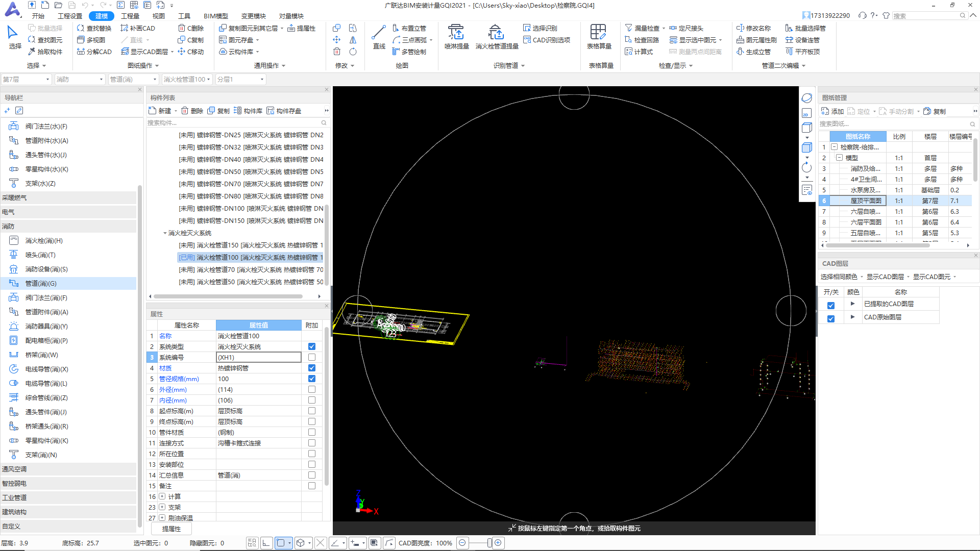Open the 分层1 layer dropdown
Image resolution: width=980 pixels, height=551 pixels.
(x=240, y=79)
